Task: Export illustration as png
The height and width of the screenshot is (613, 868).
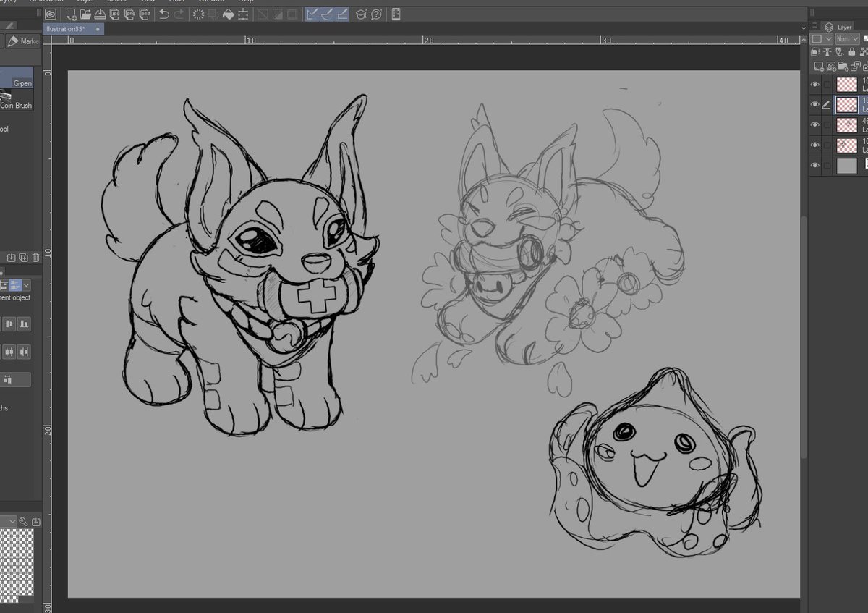Action: (129, 14)
